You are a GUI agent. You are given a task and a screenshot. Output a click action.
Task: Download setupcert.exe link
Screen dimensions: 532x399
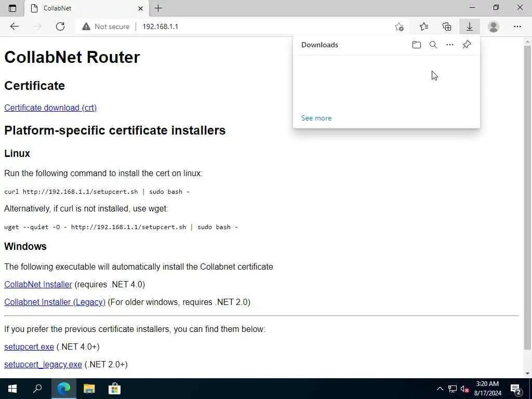(x=29, y=347)
